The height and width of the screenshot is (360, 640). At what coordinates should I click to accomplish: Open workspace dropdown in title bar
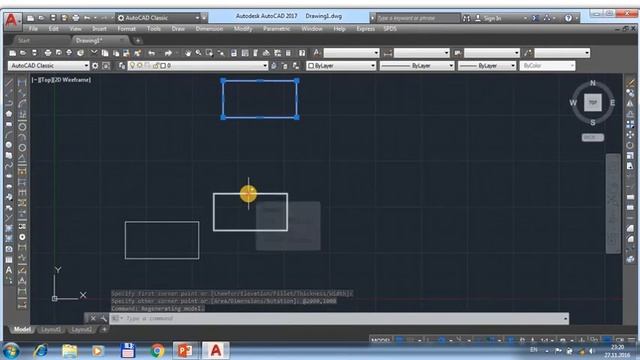tap(158, 18)
